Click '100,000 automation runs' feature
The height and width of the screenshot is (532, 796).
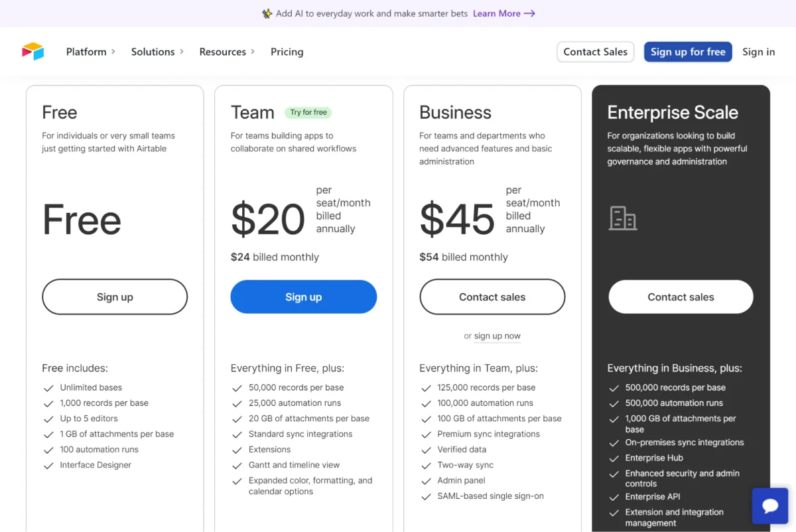486,403
